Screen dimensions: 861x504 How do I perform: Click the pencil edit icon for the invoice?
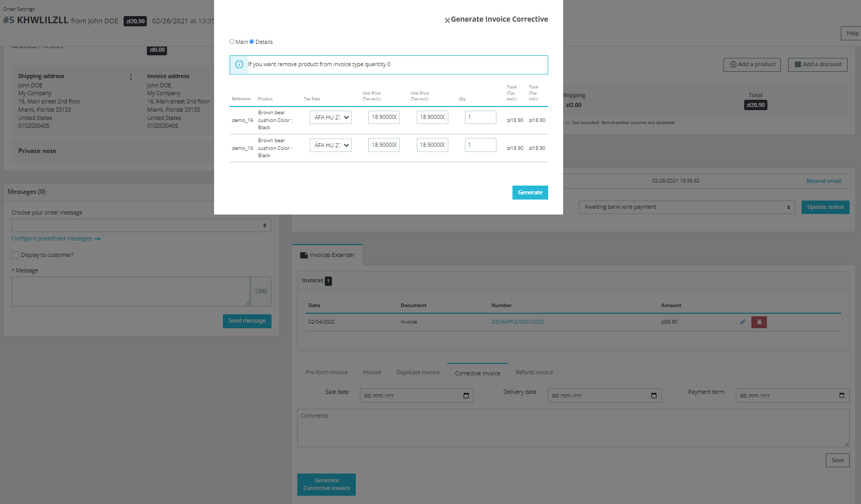[743, 322]
